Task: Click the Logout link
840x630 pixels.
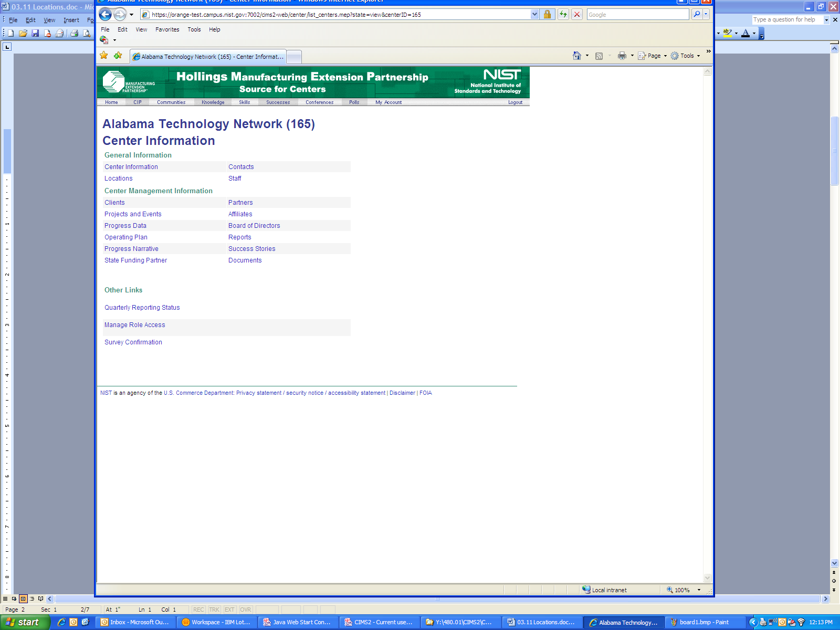Action: pyautogui.click(x=515, y=102)
